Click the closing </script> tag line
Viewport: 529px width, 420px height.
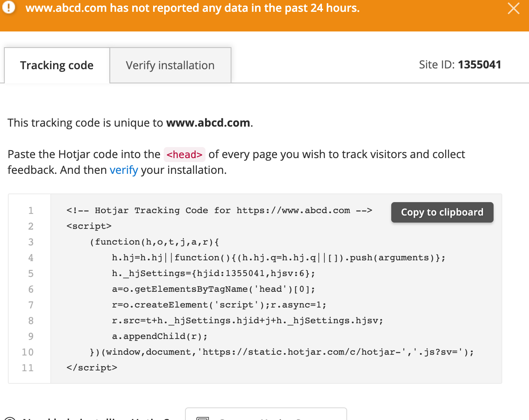92,368
